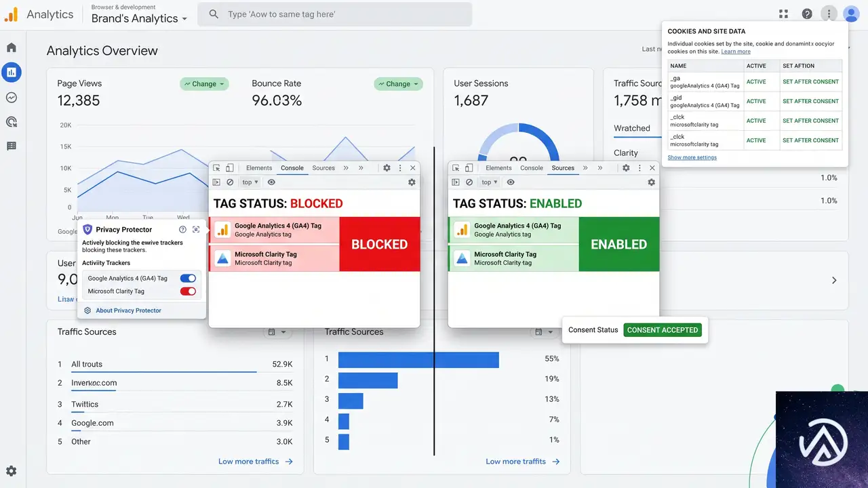
Task: Click the 55% bar in Traffic Sources chart
Action: 418,360
